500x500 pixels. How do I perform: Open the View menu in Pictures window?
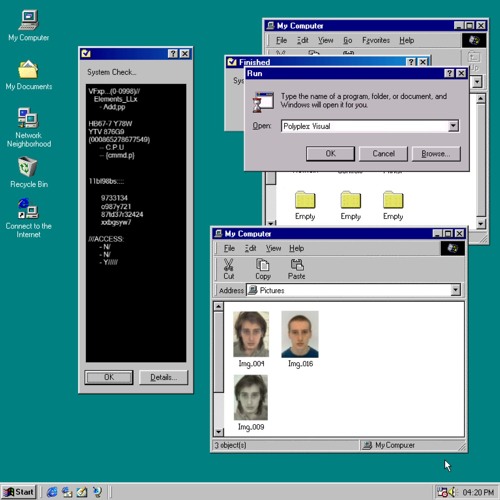(x=273, y=248)
